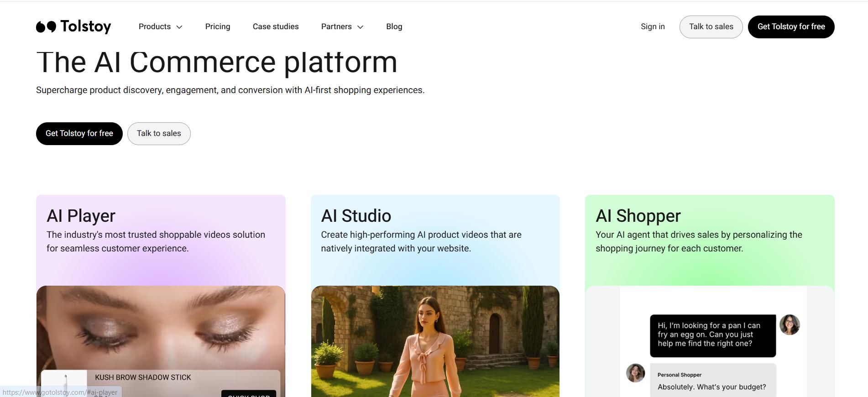Open the AI Studio card heading
The height and width of the screenshot is (397, 868).
(356, 216)
